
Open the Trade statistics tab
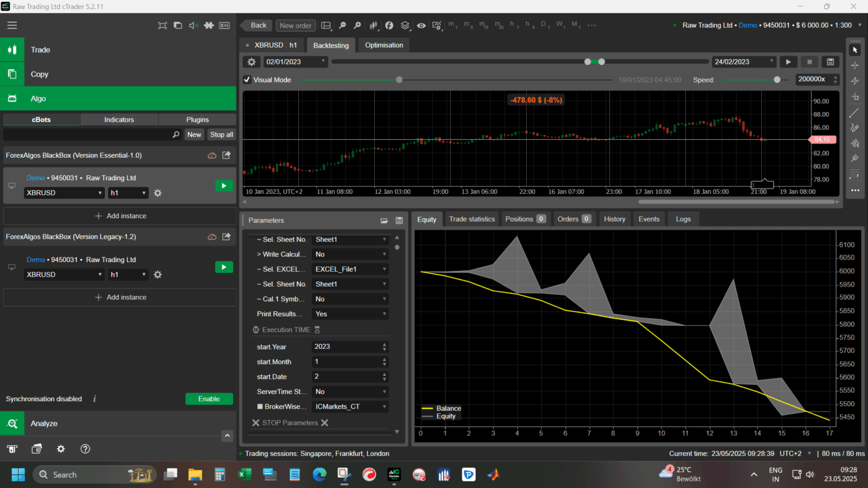tap(471, 219)
